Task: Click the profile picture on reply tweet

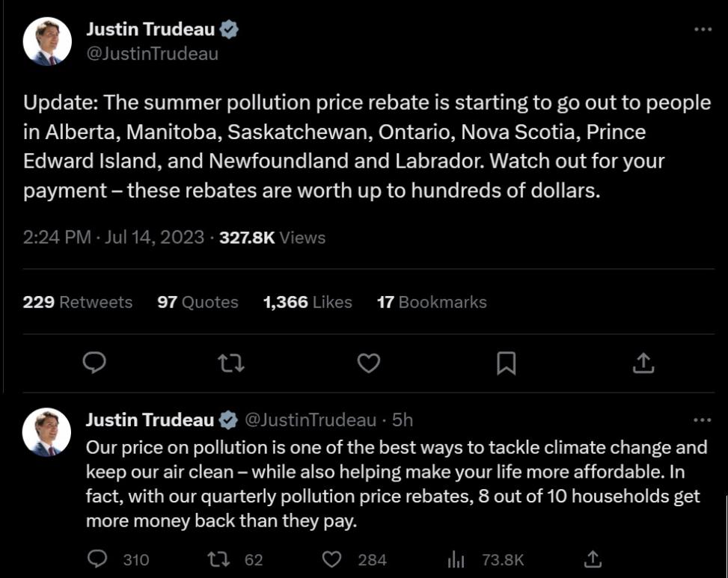Action: [x=47, y=433]
